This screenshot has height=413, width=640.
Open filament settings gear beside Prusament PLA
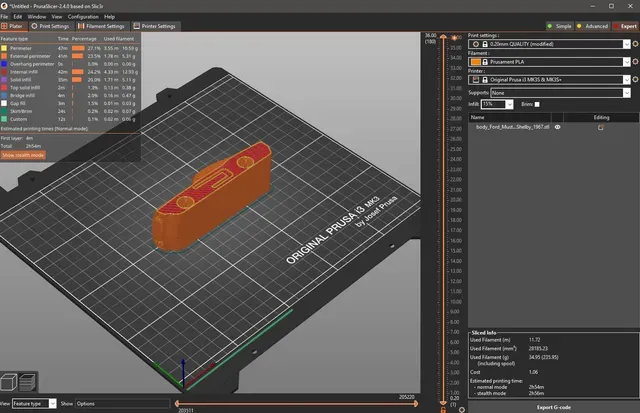[x=635, y=62]
